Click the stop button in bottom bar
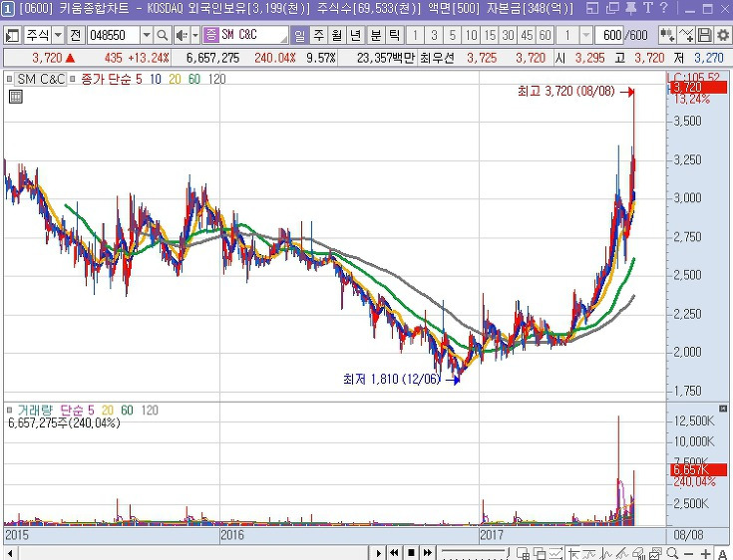This screenshot has height=560, width=733. (411, 553)
